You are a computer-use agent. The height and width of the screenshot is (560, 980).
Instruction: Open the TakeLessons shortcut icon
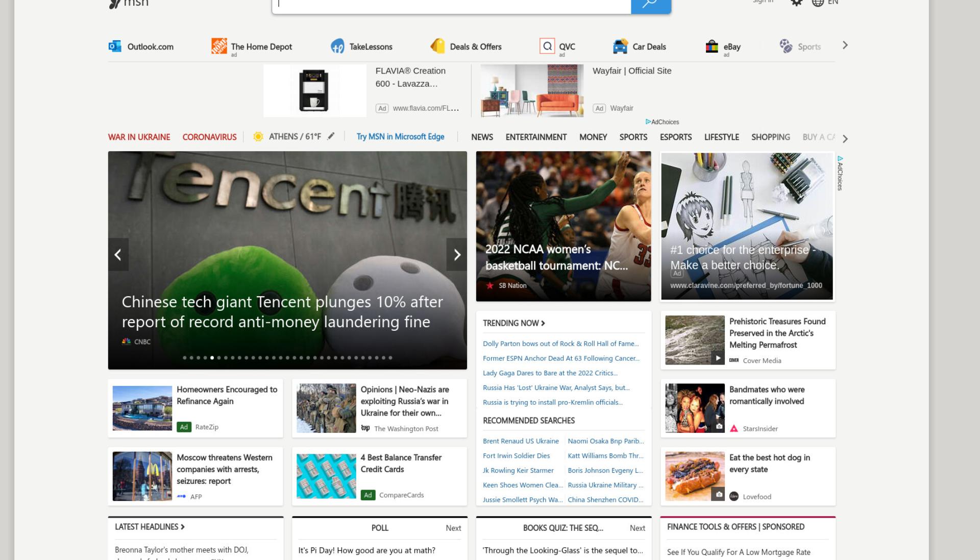point(337,46)
